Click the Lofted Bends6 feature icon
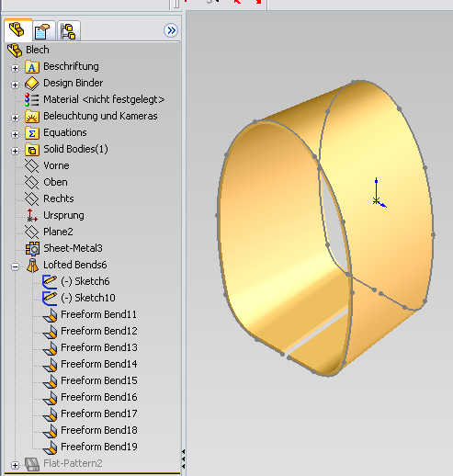Viewport: 453px width, 476px height. tap(32, 266)
